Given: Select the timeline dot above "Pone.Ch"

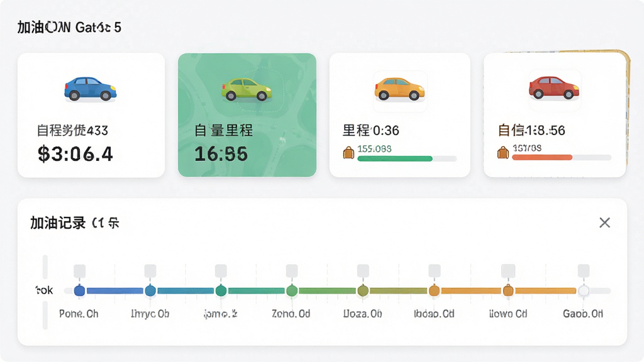Looking at the screenshot, I should pos(80,290).
